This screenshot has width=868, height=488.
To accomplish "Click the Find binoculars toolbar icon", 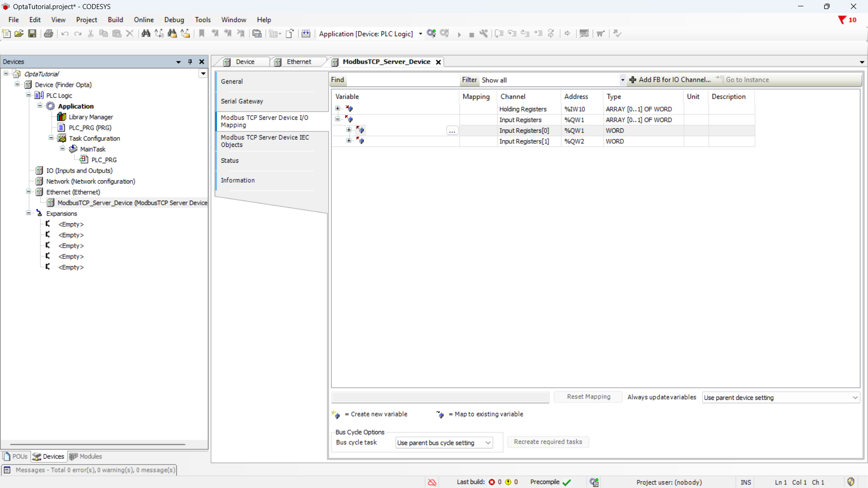I will click(x=146, y=33).
